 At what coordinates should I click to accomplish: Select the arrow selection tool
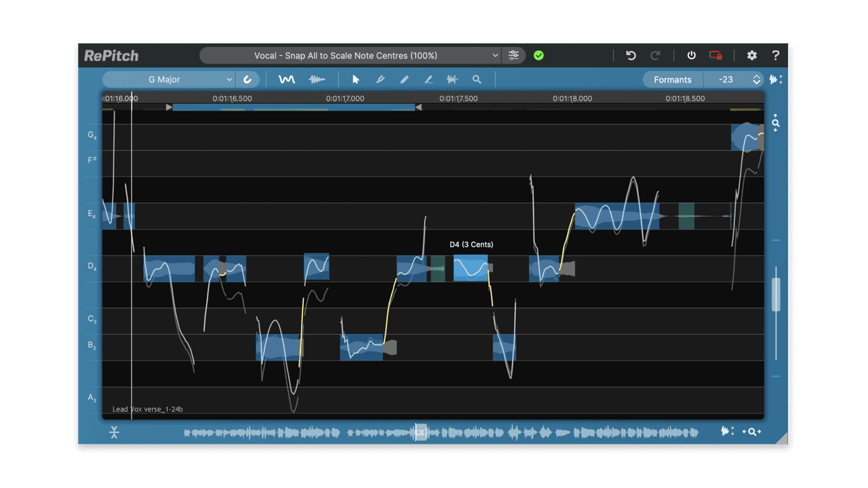(355, 79)
